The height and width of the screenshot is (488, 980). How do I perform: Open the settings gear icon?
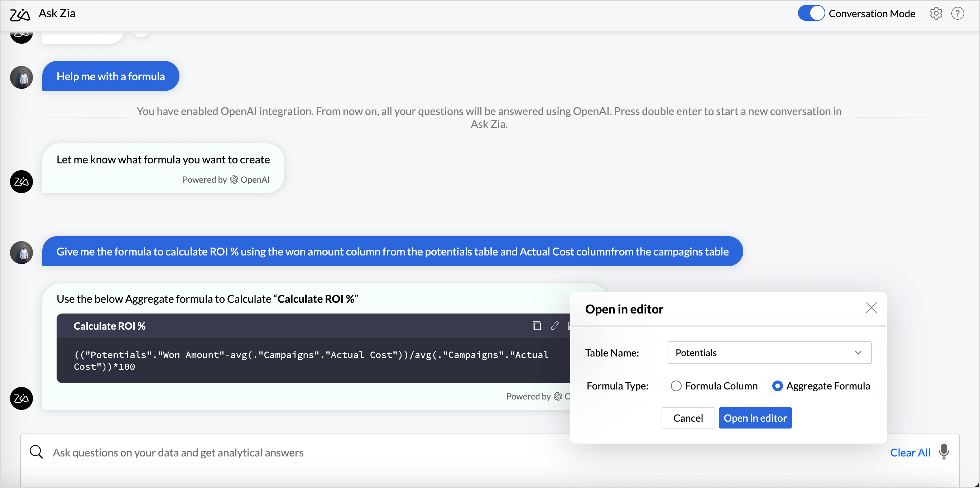936,13
